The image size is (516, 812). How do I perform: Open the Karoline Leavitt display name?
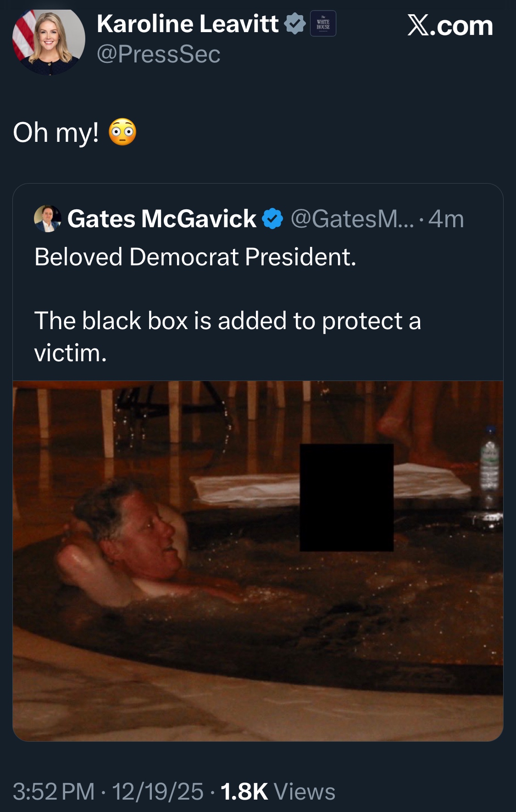click(188, 24)
